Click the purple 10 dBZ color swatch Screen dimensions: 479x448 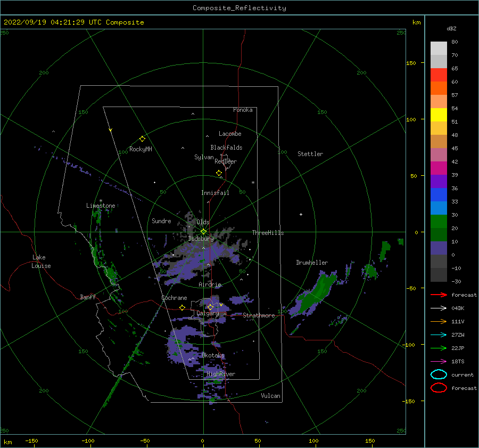[x=439, y=248]
